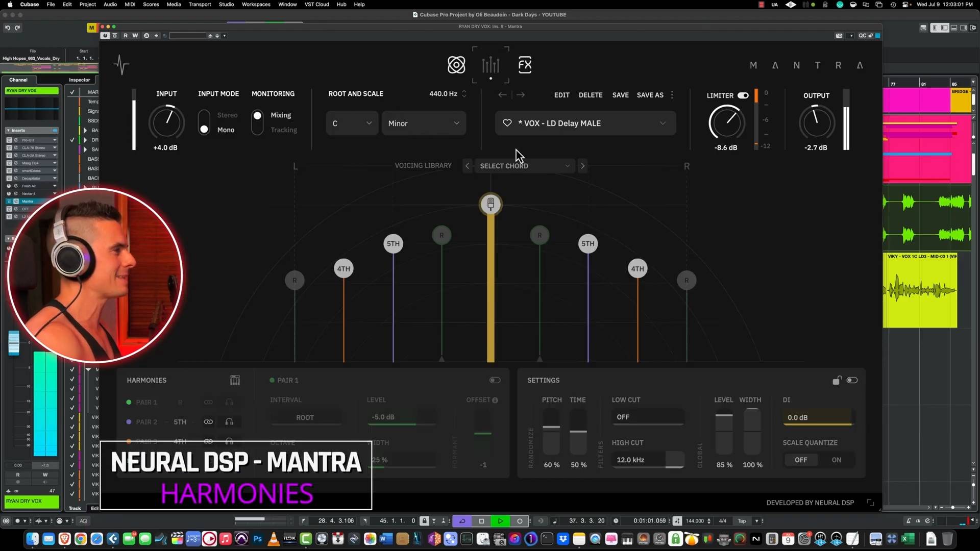Click the Cubase transport cycle/loop button
The height and width of the screenshot is (551, 980).
[462, 521]
